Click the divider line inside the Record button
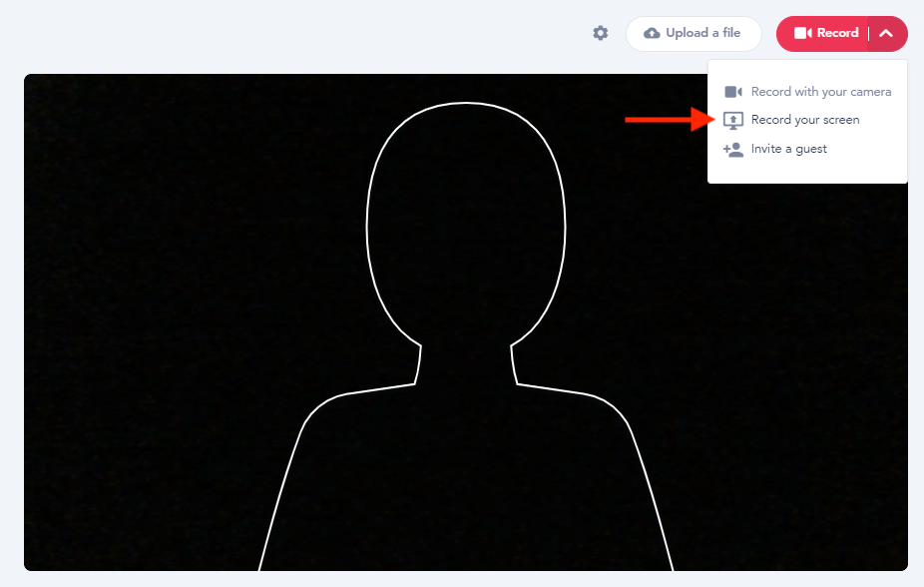Screen dimensions: 924x587 coord(869,33)
